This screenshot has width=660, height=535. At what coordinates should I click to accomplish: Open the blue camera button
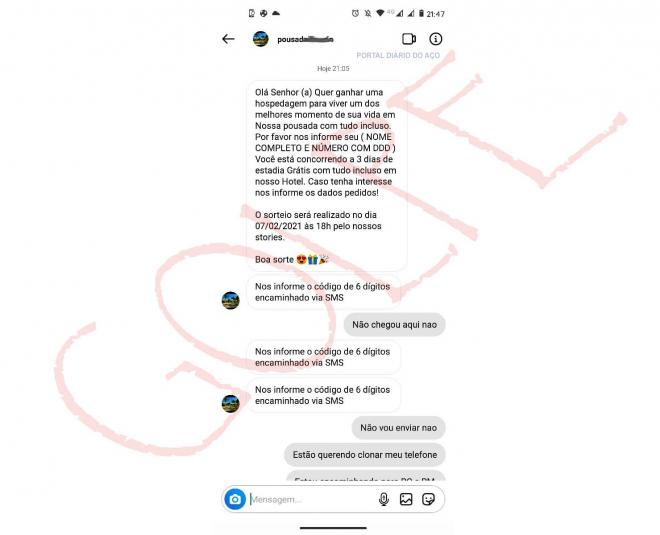pyautogui.click(x=235, y=499)
